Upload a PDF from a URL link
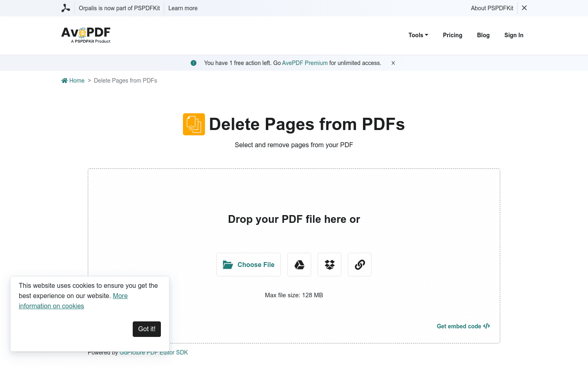 click(359, 265)
